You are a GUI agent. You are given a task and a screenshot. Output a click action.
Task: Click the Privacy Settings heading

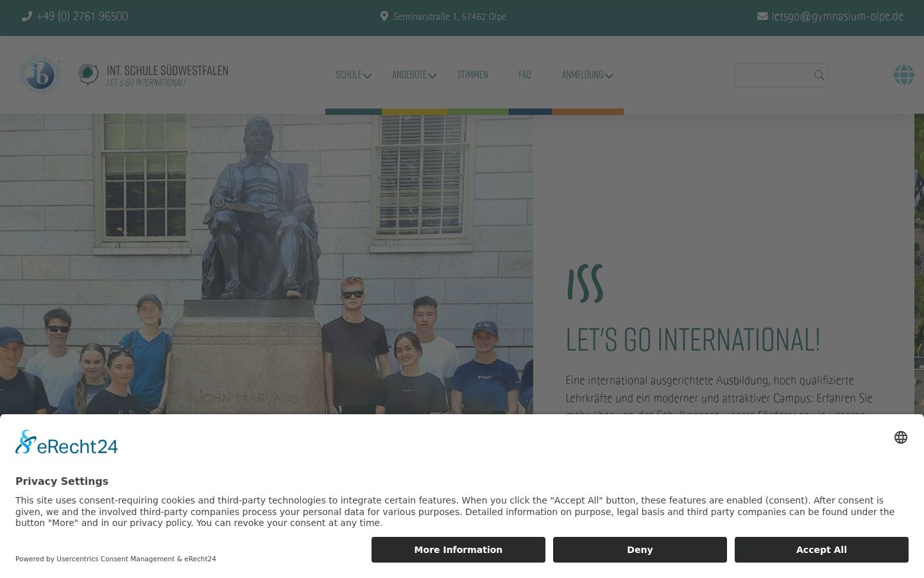click(x=62, y=481)
